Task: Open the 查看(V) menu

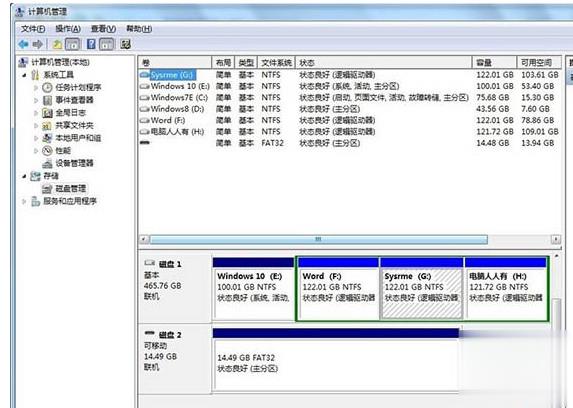Action: coord(103,29)
